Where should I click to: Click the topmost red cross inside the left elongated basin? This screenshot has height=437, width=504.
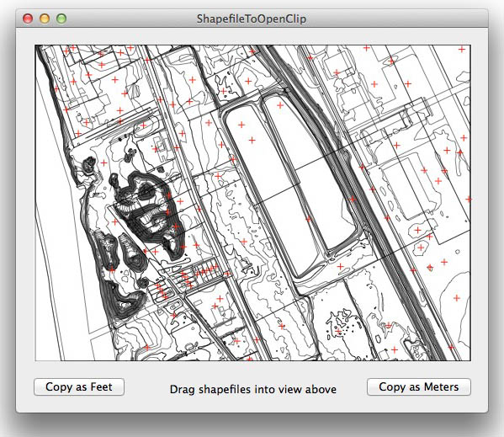(241, 125)
